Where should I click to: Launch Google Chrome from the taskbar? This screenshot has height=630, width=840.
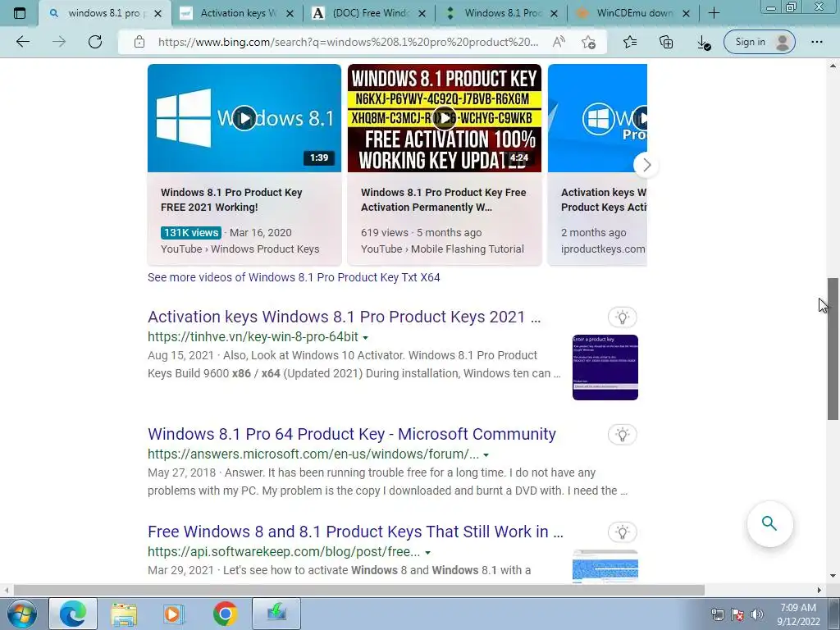coord(225,614)
